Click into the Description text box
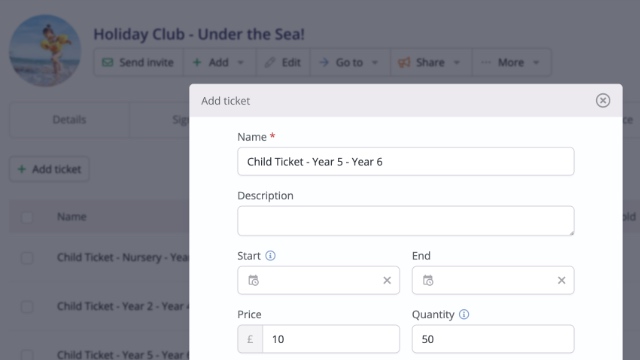 click(406, 221)
